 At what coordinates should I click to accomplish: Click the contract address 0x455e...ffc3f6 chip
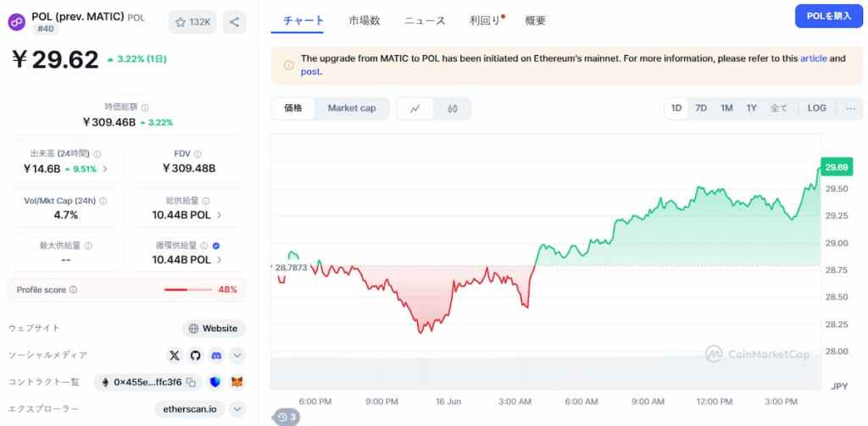click(x=147, y=382)
